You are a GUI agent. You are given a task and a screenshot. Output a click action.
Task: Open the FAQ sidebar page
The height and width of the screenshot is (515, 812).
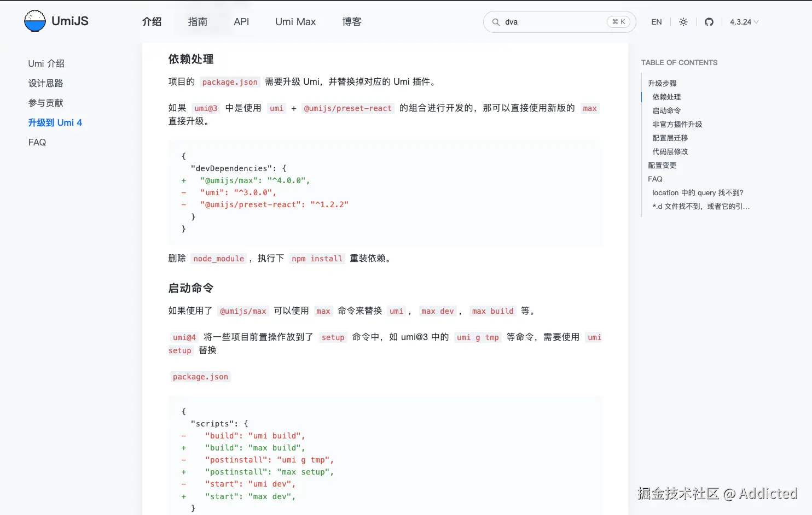[37, 142]
